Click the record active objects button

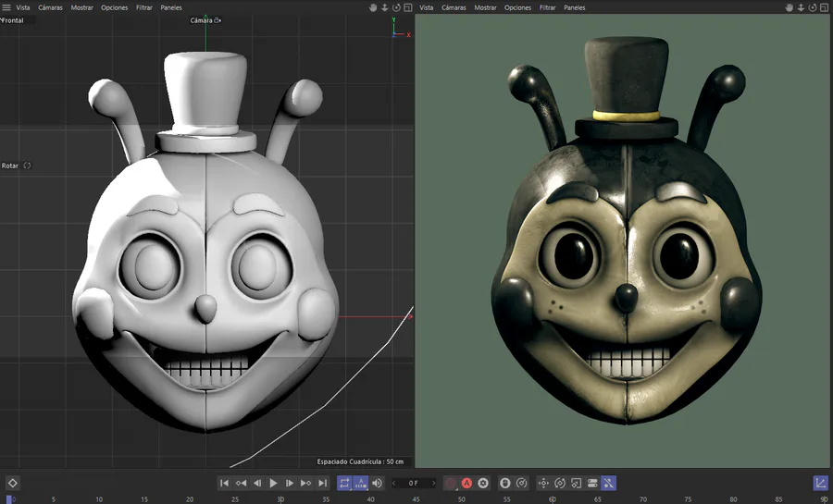(x=451, y=483)
